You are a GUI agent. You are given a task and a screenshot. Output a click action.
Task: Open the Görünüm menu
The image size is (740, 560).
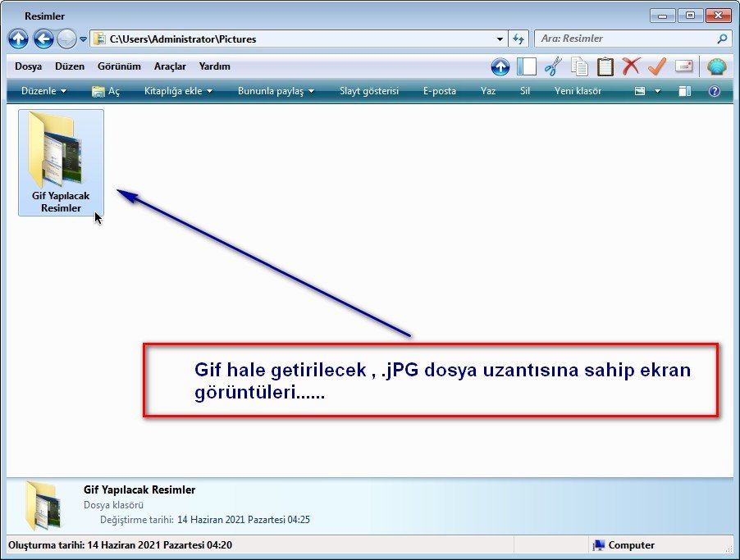pos(119,66)
